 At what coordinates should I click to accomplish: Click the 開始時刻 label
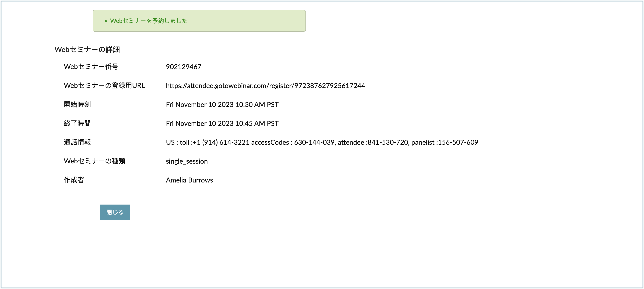[x=77, y=104]
